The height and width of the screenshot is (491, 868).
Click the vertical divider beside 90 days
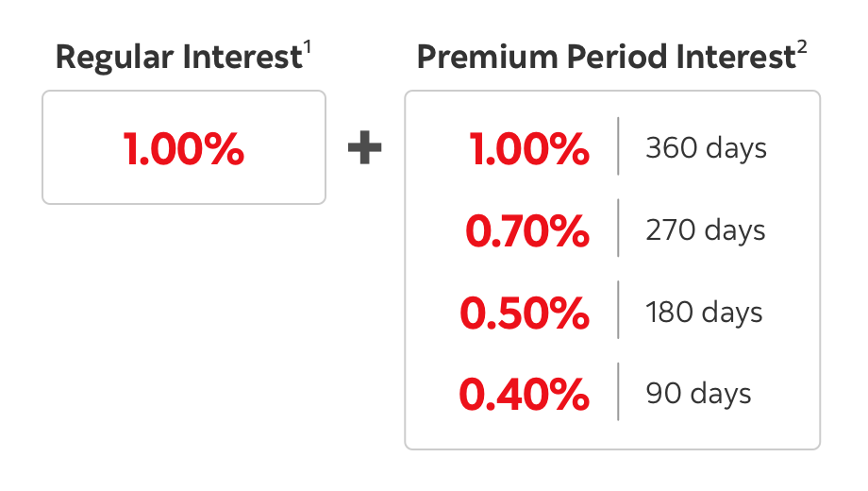click(x=618, y=391)
